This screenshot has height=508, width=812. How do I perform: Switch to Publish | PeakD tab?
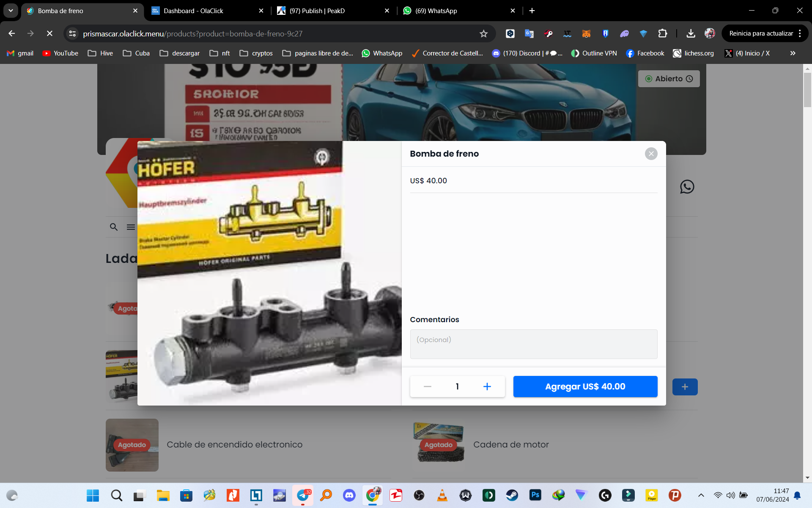[x=333, y=11]
